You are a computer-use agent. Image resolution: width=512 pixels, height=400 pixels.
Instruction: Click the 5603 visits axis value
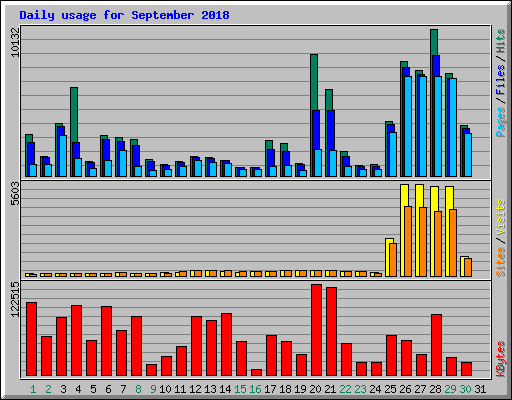click(x=15, y=194)
